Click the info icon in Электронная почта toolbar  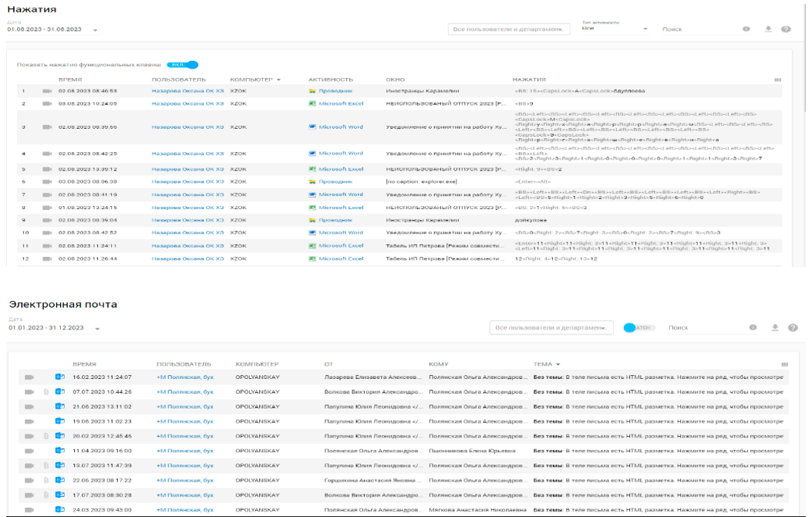pyautogui.click(x=753, y=327)
